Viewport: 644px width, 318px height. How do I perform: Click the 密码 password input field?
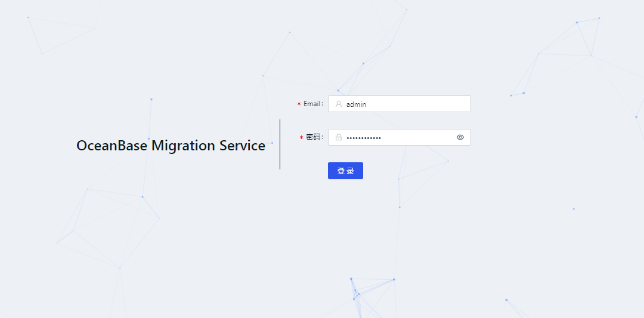(x=399, y=137)
